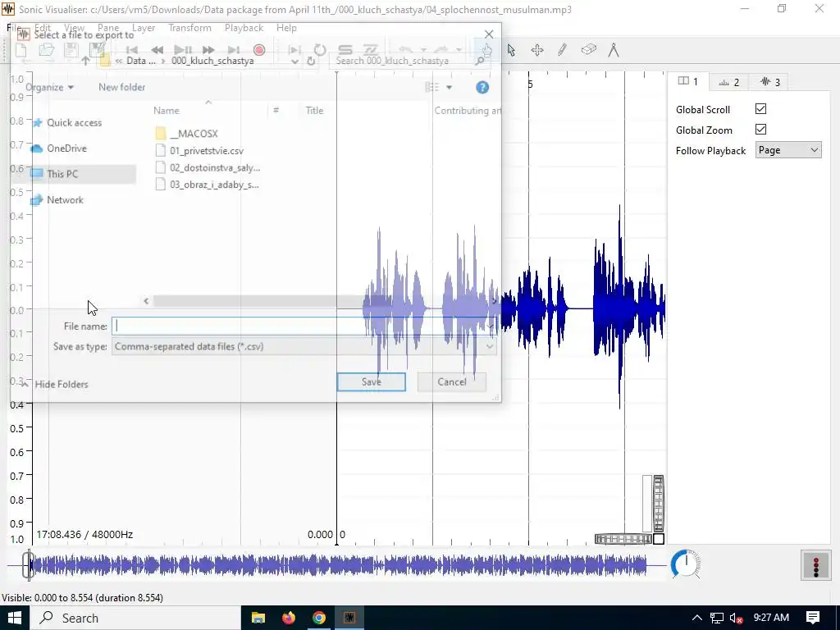This screenshot has height=630, width=840.
Task: Switch to Sonic Visualiser taskbar icon
Action: [x=349, y=618]
